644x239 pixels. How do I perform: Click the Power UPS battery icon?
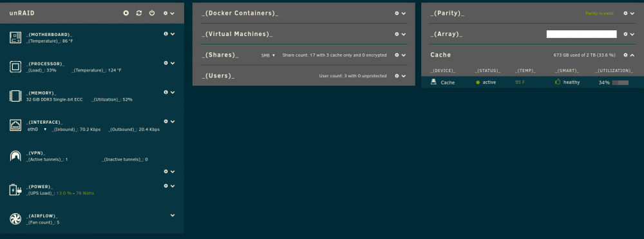15,190
